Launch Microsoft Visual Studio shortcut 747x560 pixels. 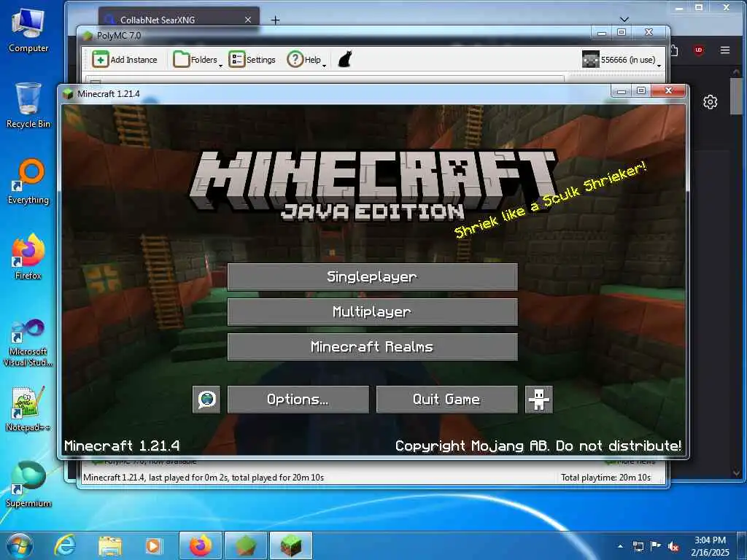(x=28, y=343)
